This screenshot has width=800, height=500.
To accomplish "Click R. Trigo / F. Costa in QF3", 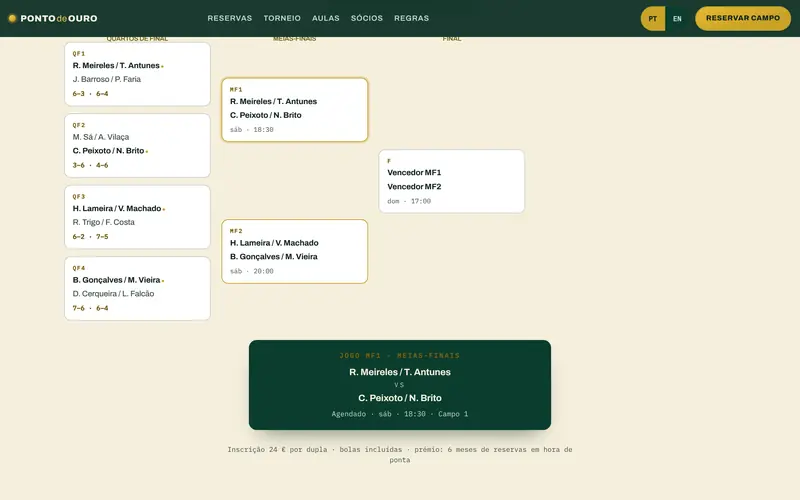I will coord(104,222).
